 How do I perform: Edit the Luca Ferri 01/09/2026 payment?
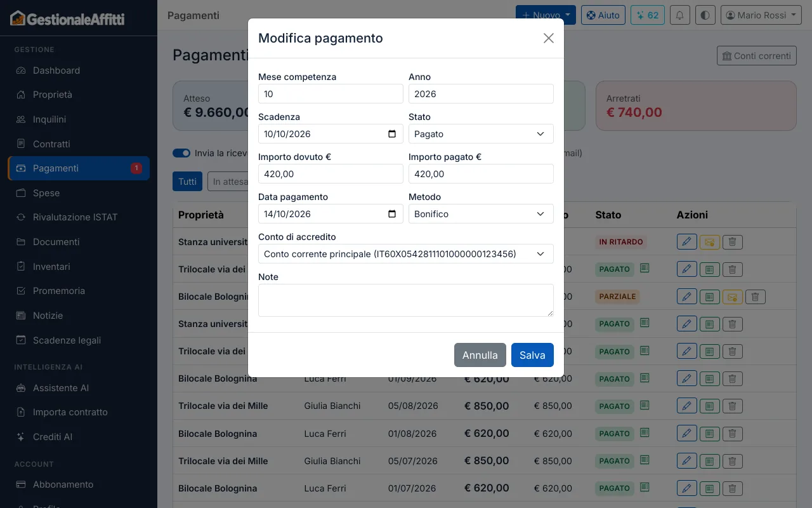(x=686, y=378)
